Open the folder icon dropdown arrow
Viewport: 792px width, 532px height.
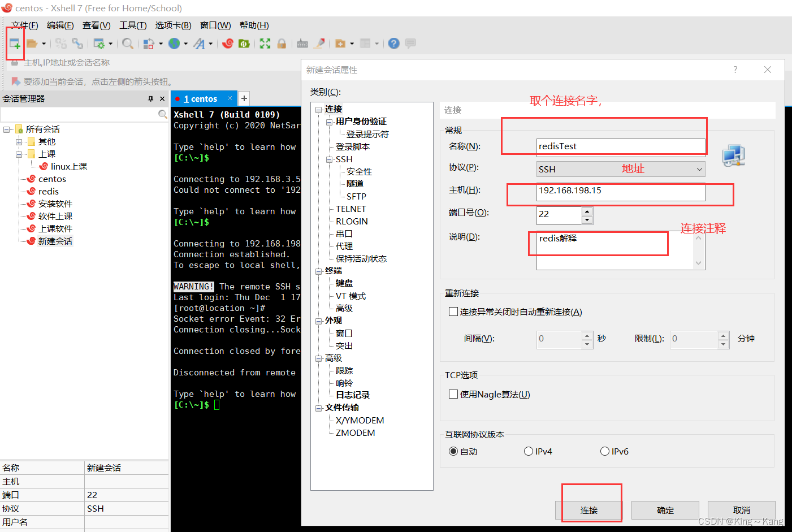[44, 44]
